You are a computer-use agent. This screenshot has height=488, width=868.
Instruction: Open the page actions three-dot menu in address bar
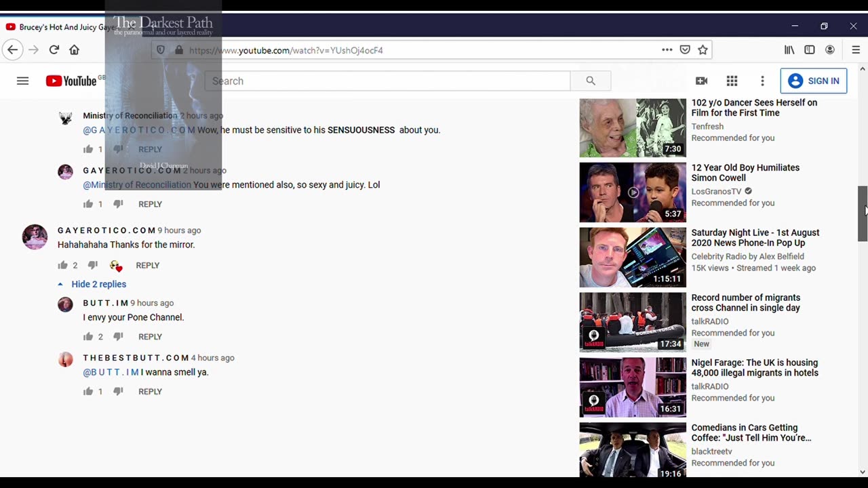tap(667, 49)
